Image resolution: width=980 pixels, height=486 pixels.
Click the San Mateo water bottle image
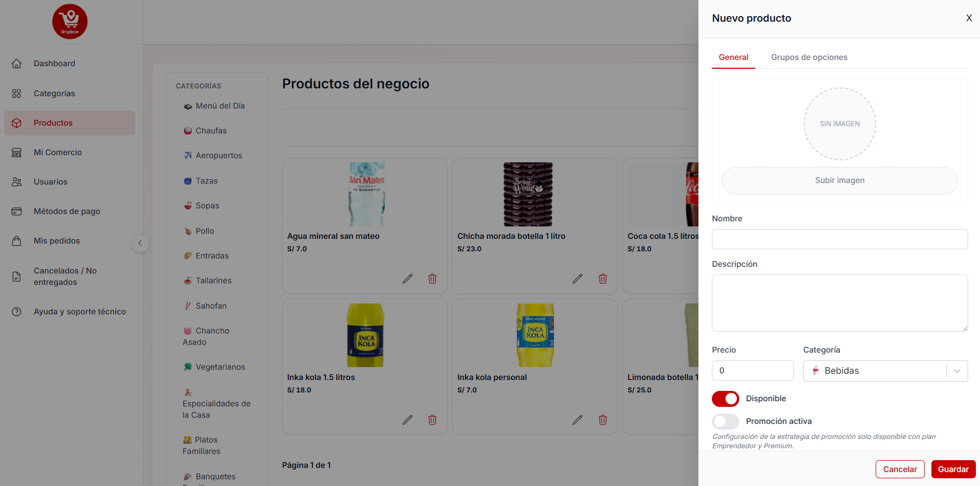pyautogui.click(x=367, y=194)
